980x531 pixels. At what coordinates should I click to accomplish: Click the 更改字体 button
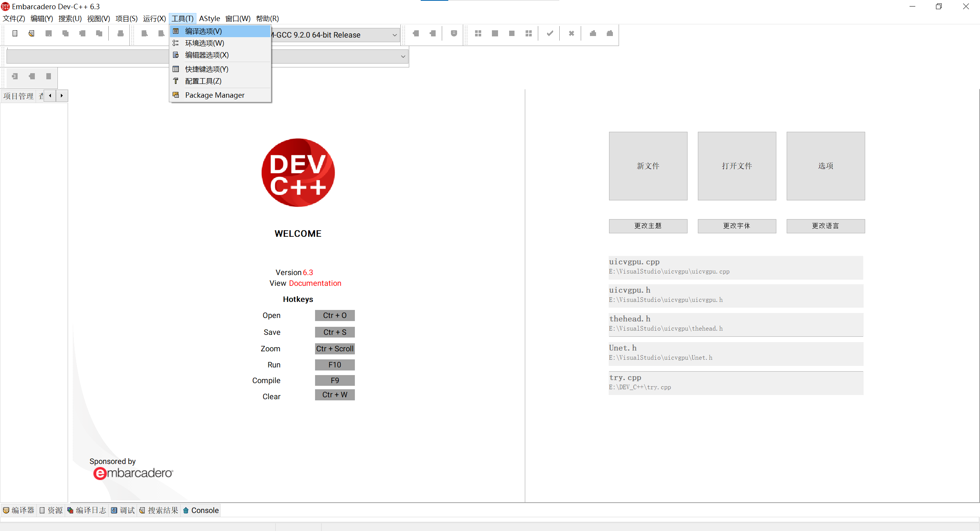click(737, 226)
